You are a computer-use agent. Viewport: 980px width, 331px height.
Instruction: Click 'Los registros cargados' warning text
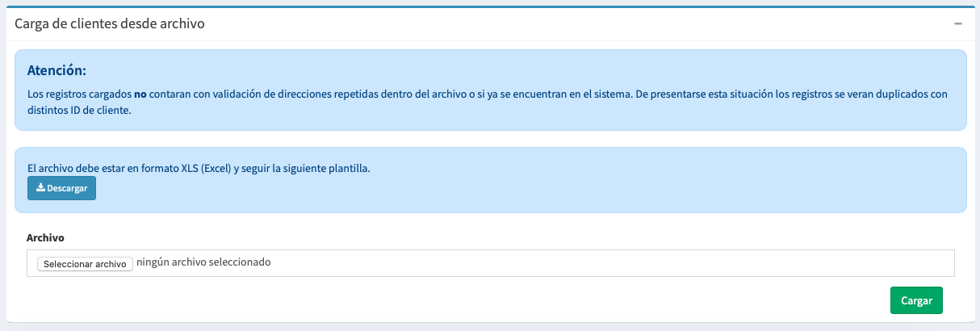[x=79, y=94]
